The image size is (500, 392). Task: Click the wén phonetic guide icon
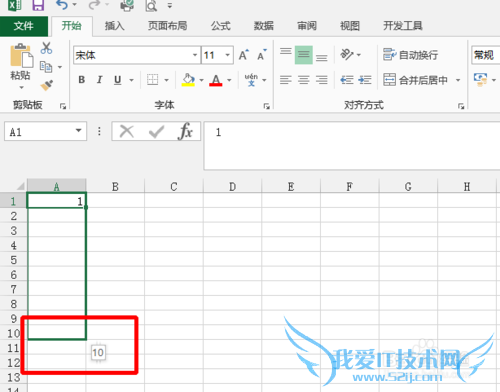(251, 80)
